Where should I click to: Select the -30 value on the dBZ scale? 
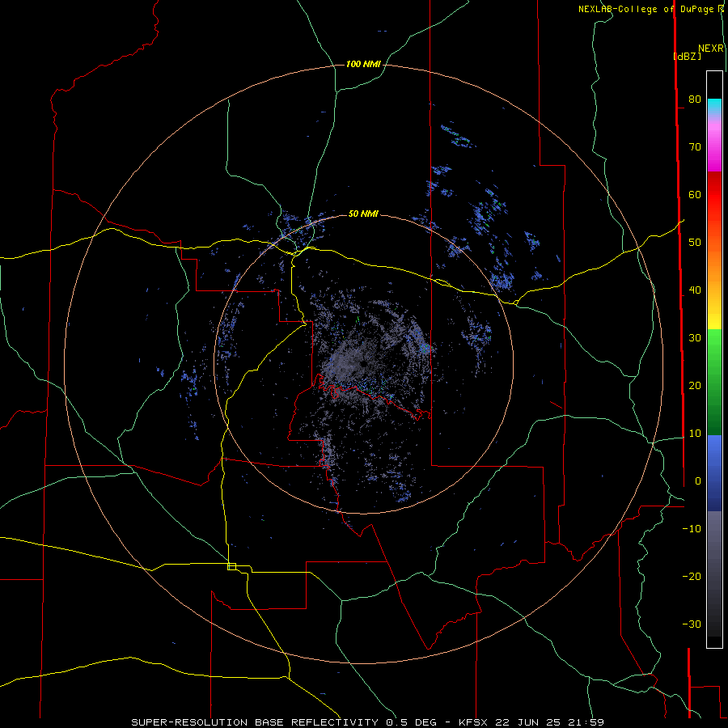pyautogui.click(x=692, y=624)
